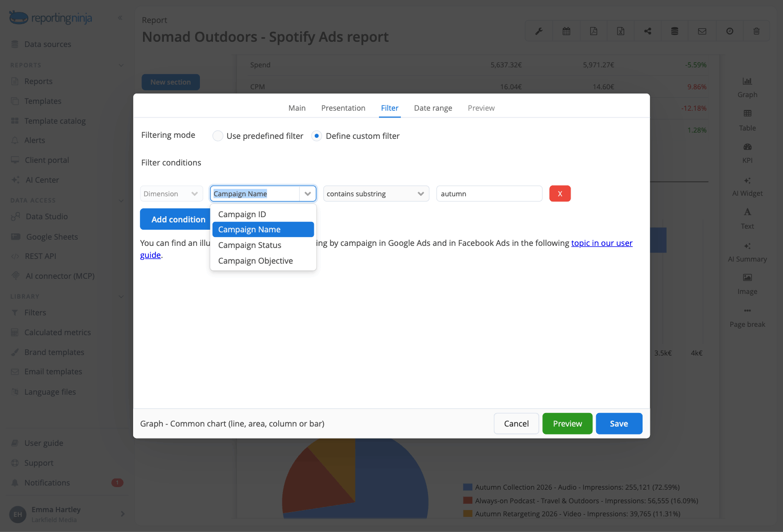The height and width of the screenshot is (532, 783).
Task: Click the envelope icon in the report toolbar
Action: coord(702,31)
